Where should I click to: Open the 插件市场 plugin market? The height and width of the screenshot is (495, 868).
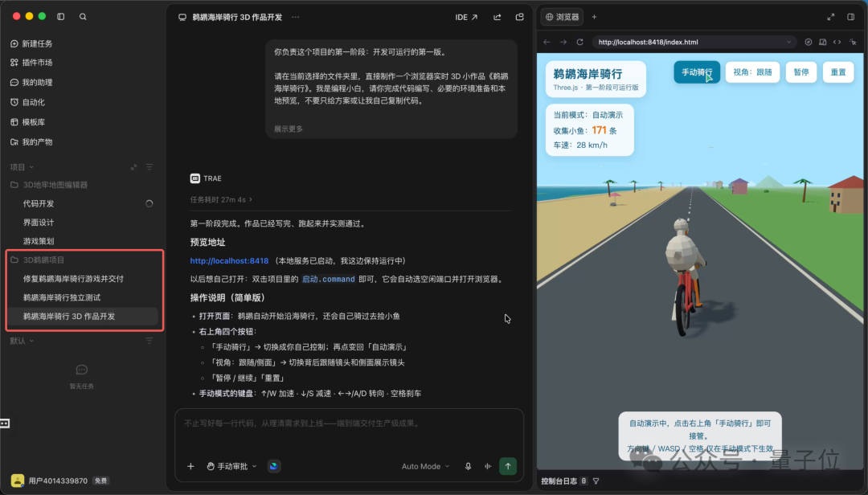coord(31,63)
